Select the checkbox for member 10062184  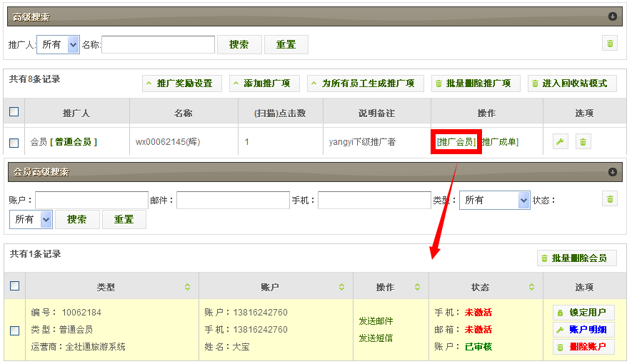[x=14, y=330]
